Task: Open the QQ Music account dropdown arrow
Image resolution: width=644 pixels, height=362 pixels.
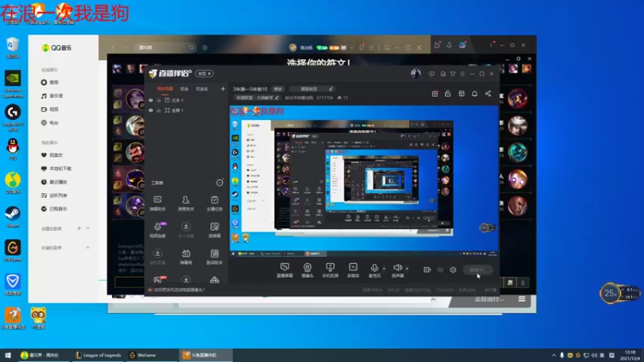Action: (x=352, y=47)
